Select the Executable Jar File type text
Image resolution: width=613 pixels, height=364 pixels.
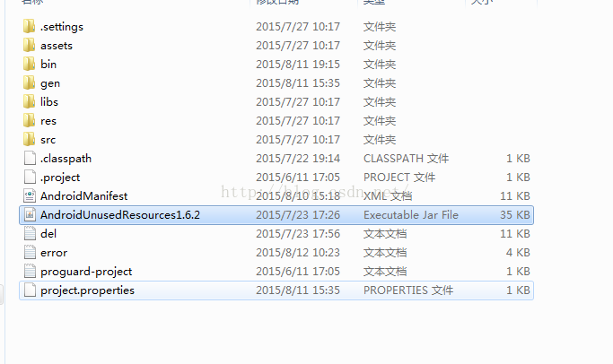pyautogui.click(x=411, y=215)
